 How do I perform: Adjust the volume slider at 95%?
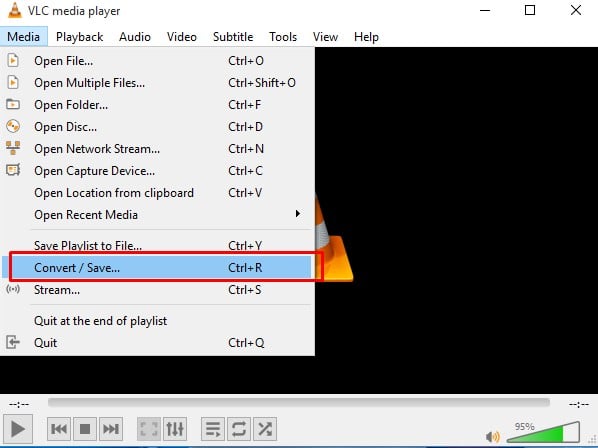[543, 432]
